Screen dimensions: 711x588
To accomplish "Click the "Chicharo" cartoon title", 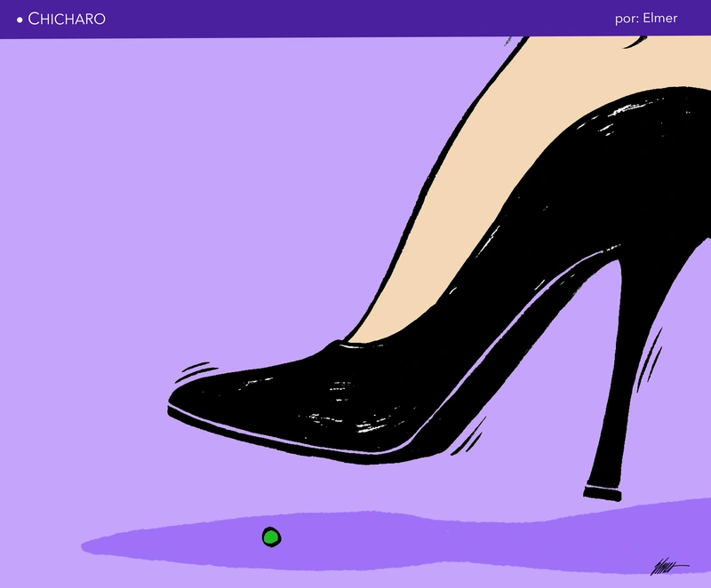I will pos(67,19).
